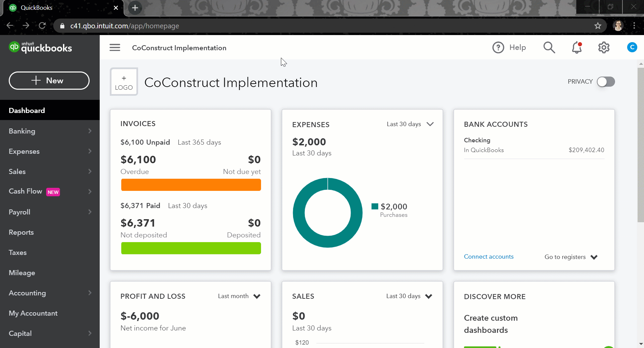
Task: Open the Sales Last 30 days dropdown
Action: click(x=409, y=296)
